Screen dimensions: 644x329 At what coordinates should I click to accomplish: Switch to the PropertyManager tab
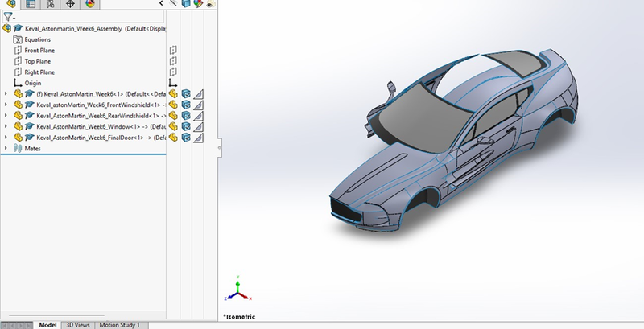pyautogui.click(x=31, y=4)
